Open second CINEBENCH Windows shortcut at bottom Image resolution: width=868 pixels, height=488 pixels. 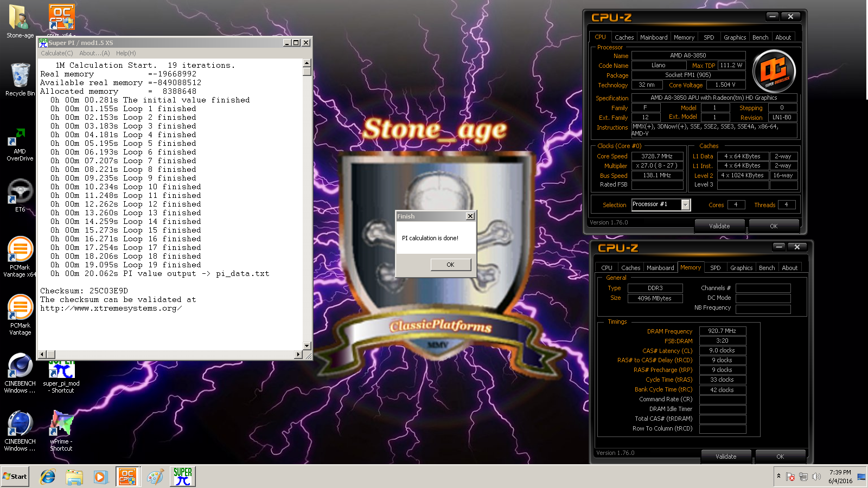pyautogui.click(x=20, y=431)
